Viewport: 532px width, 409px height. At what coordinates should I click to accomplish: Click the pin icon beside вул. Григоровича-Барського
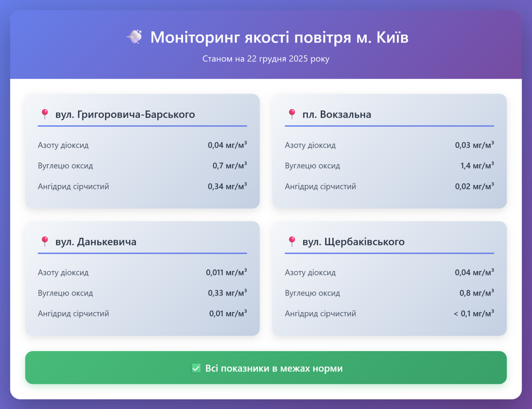pyautogui.click(x=45, y=114)
